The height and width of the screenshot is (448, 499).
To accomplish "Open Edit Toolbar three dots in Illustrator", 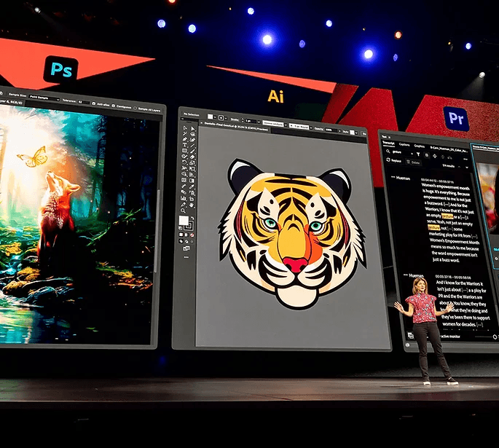I will coord(186,257).
